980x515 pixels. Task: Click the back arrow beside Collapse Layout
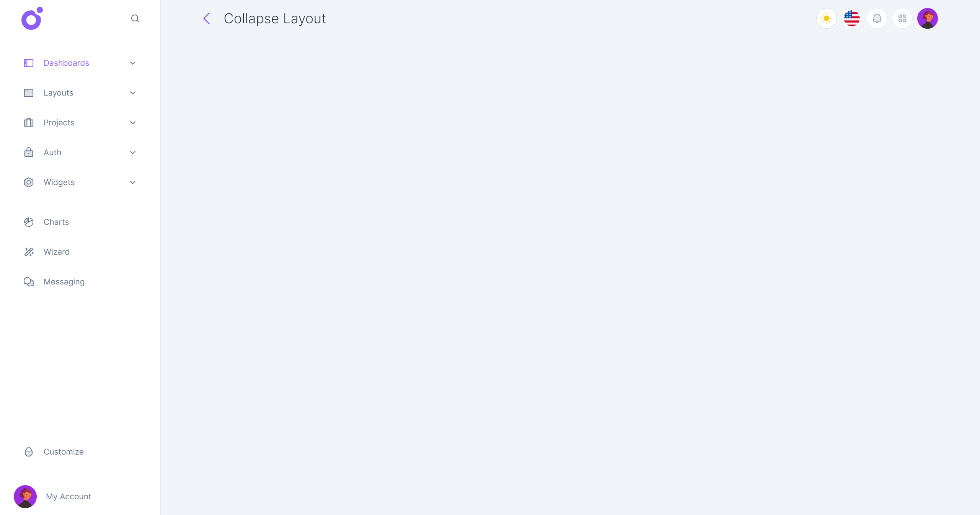[207, 18]
